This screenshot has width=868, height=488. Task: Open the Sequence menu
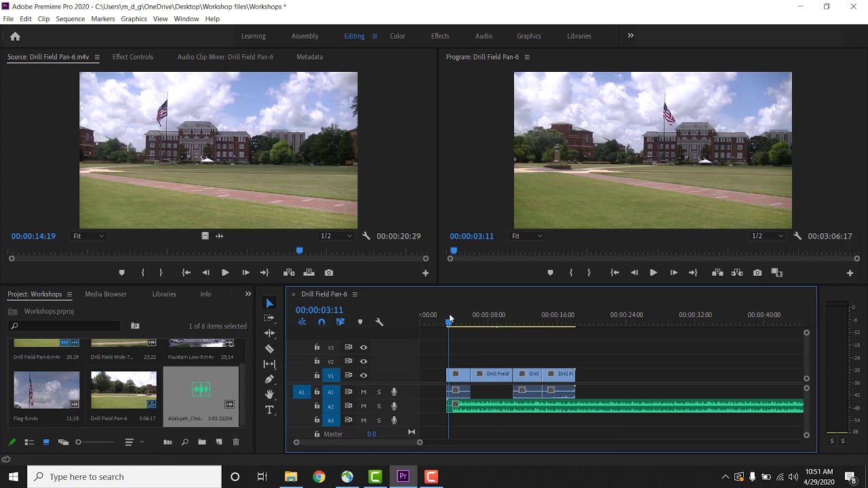pos(71,19)
